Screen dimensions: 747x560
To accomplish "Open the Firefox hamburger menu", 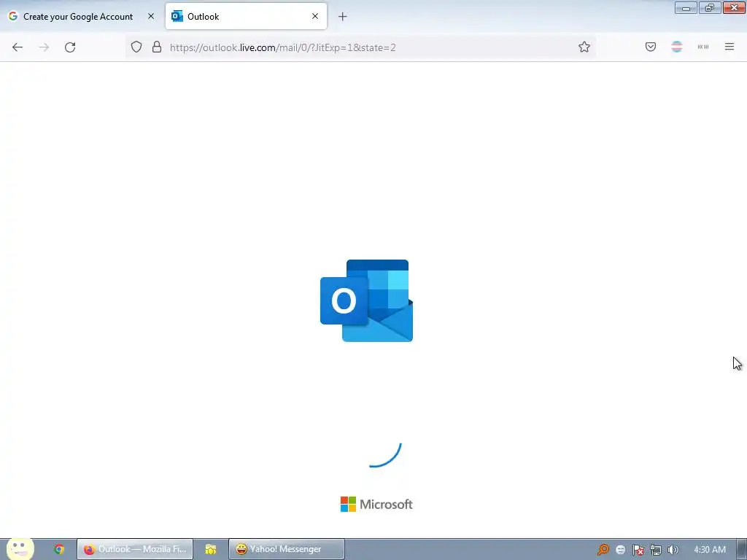I will pos(729,47).
